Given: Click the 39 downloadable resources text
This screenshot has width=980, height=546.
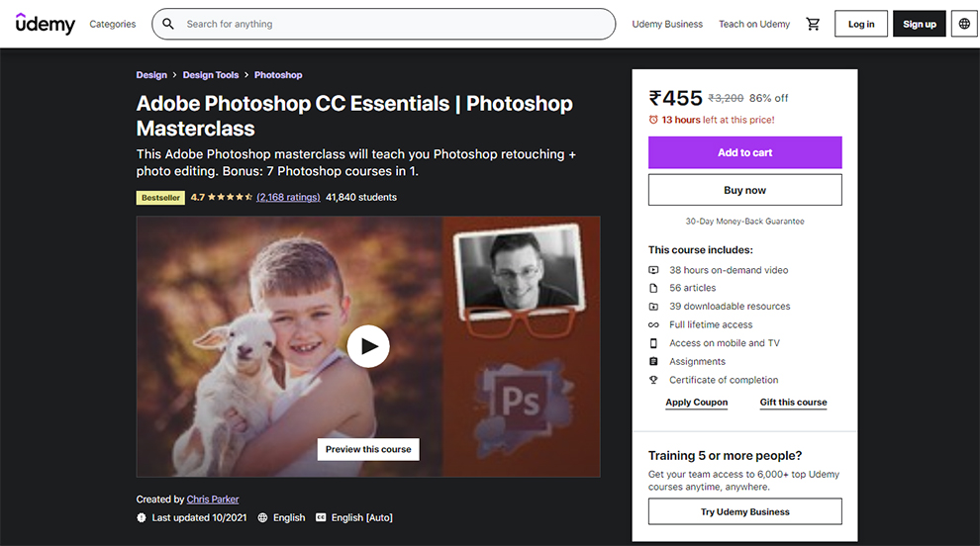Looking at the screenshot, I should 730,306.
